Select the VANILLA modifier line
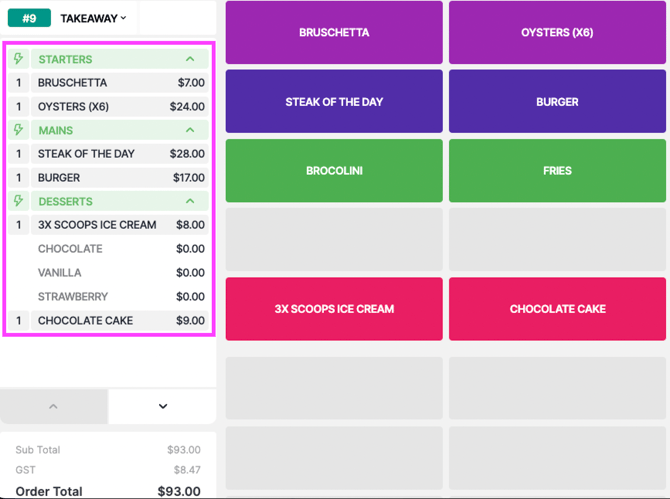 pyautogui.click(x=120, y=273)
